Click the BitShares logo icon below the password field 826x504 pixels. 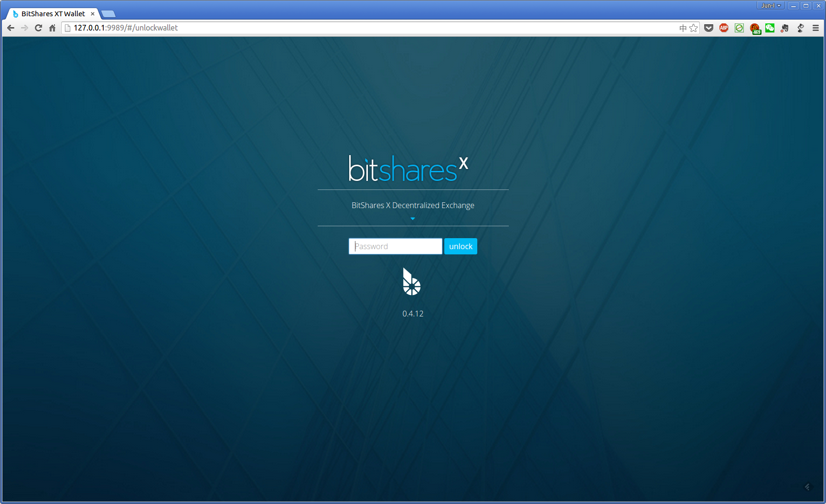[x=411, y=282]
